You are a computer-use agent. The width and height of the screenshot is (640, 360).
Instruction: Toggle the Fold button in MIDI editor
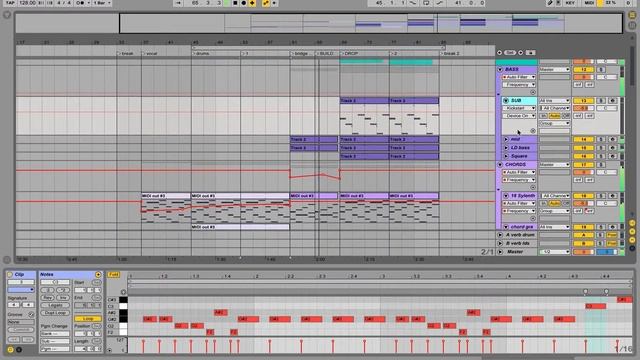tap(113, 275)
